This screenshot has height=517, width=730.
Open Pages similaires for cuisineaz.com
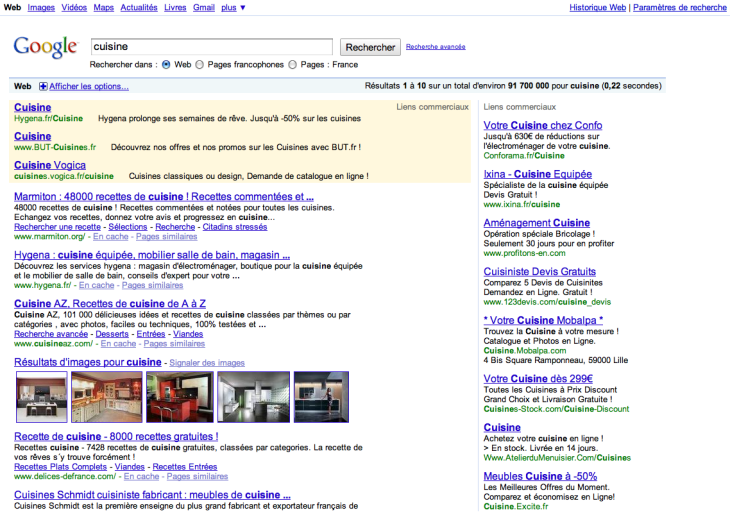(x=174, y=344)
